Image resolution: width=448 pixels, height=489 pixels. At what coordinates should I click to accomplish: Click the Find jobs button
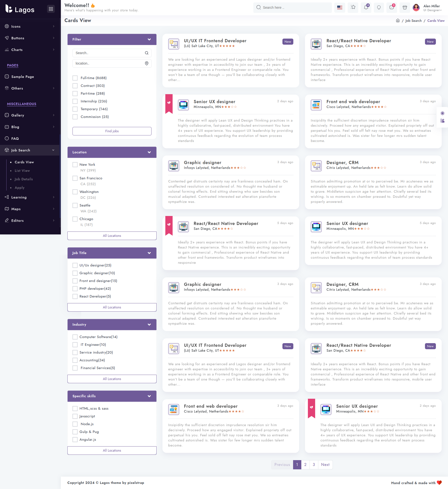112,131
